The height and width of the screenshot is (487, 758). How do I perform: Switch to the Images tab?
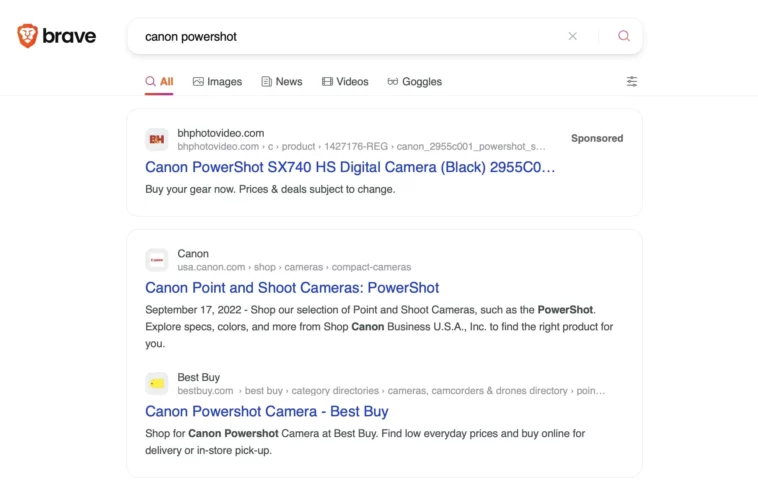coord(217,82)
